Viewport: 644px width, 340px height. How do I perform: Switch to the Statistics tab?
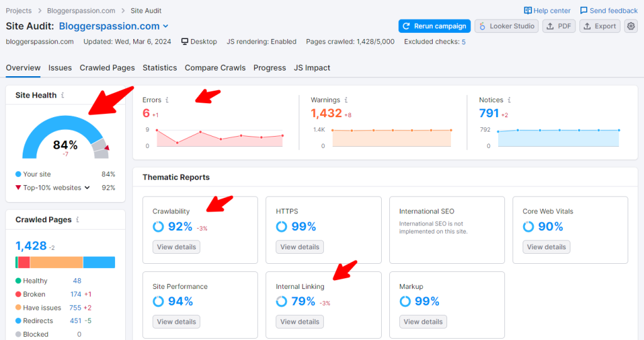160,68
